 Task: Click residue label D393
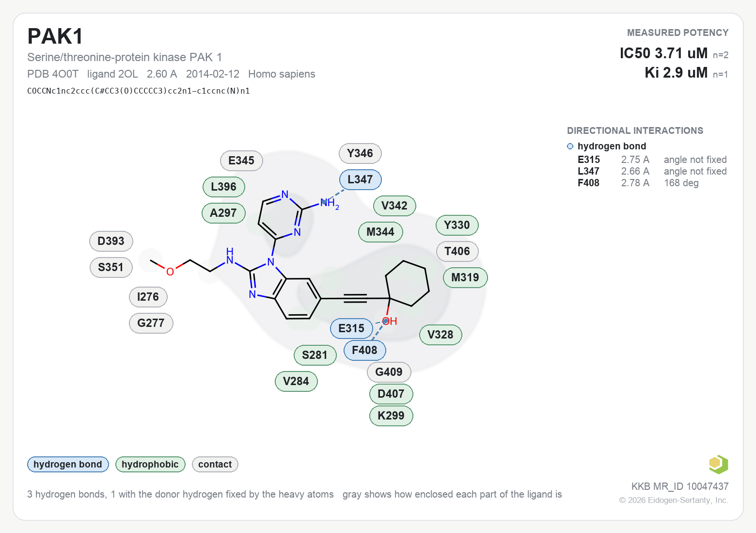[x=111, y=241]
